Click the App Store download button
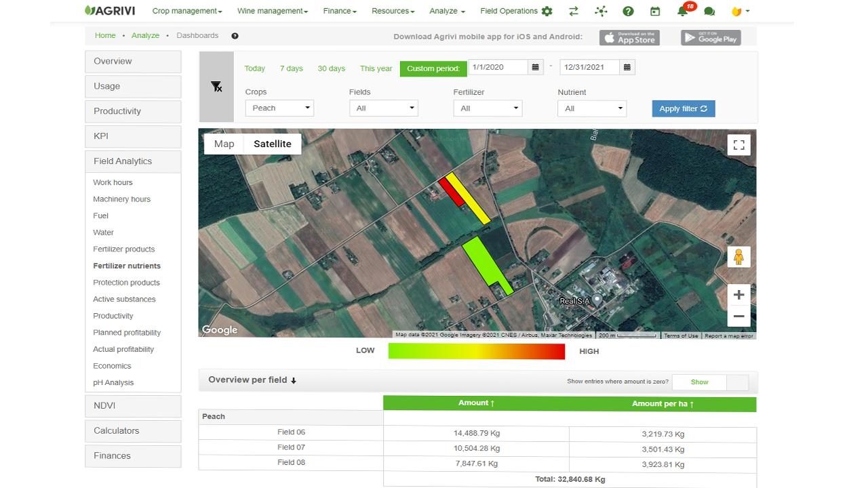 (x=630, y=37)
